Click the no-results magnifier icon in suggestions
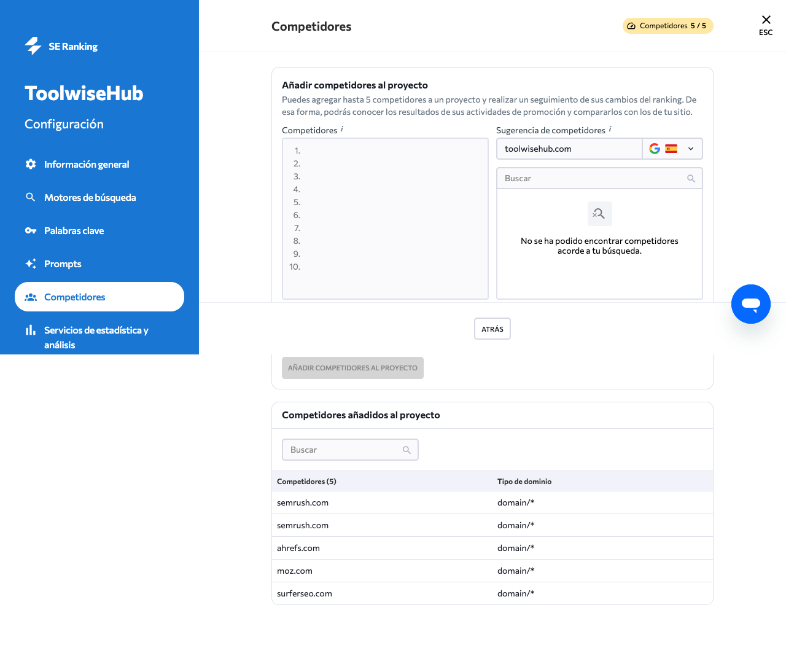The image size is (786, 672). [599, 214]
